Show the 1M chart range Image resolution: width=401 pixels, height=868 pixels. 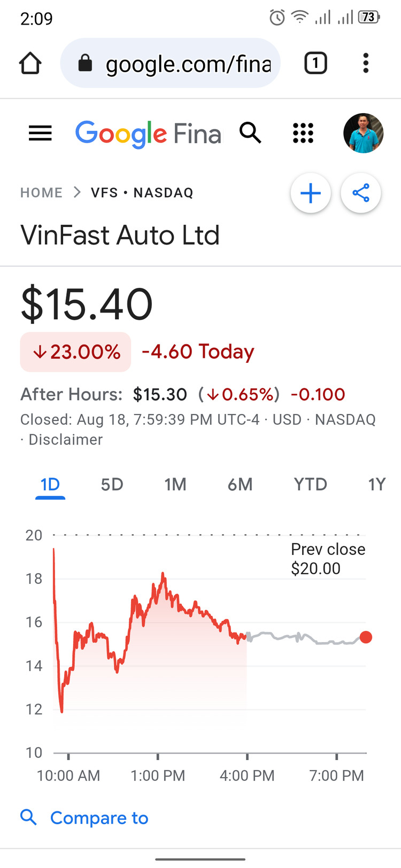coord(175,484)
